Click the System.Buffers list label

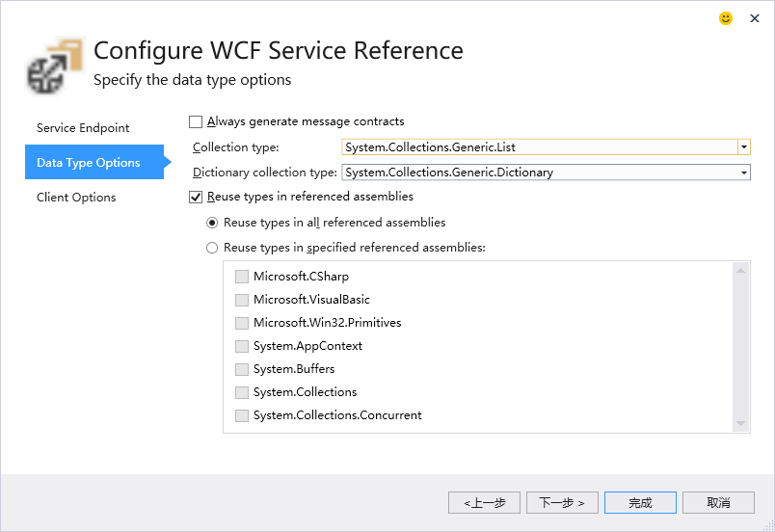[294, 369]
